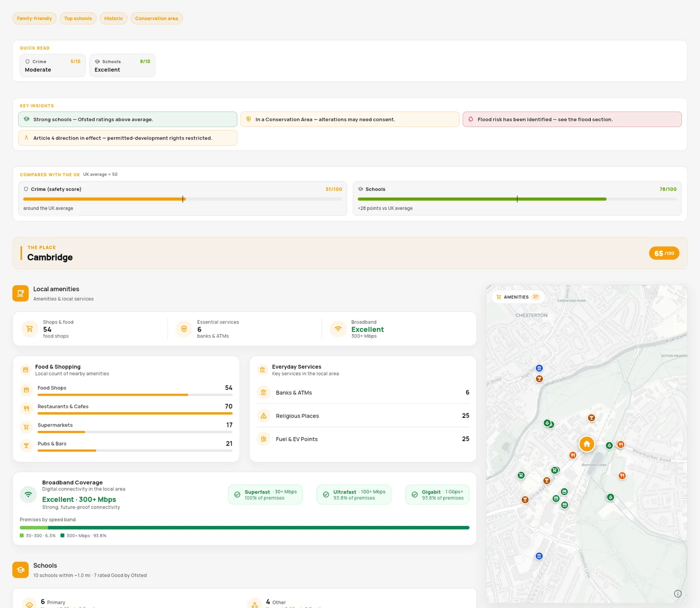Click the Religious Places icon
700x608 pixels.
263,416
